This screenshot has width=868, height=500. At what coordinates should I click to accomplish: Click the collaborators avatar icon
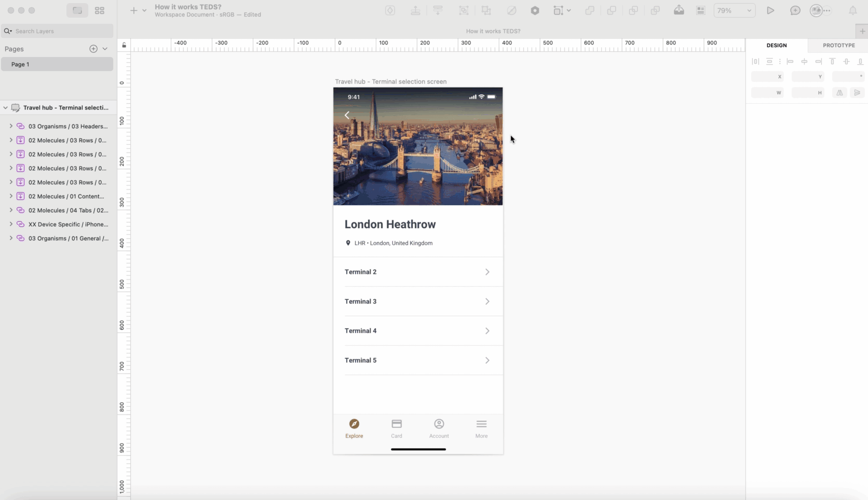click(x=817, y=10)
